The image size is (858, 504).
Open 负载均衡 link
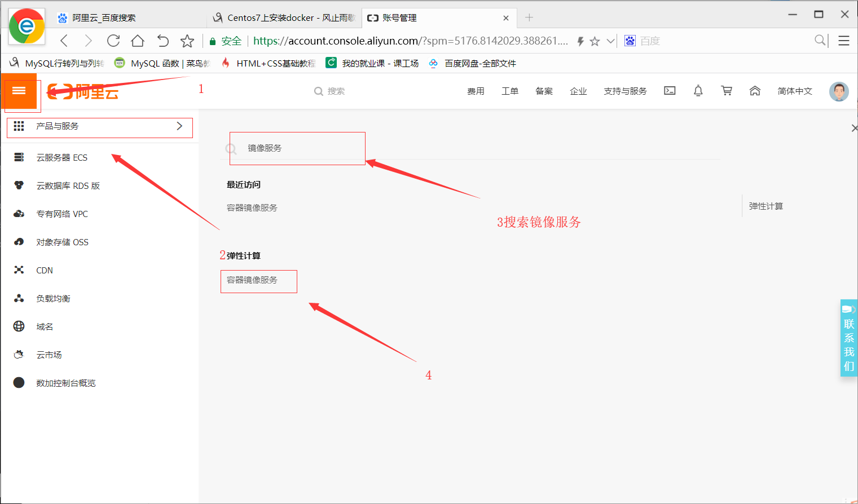click(53, 298)
